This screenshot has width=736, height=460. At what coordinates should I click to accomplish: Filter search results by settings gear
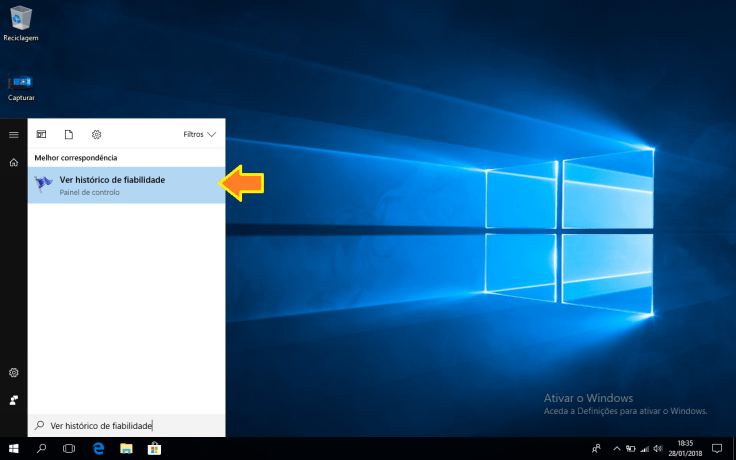(97, 134)
